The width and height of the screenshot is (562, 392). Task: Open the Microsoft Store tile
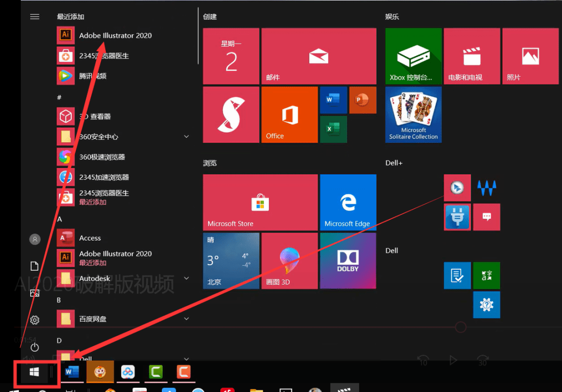click(x=260, y=202)
